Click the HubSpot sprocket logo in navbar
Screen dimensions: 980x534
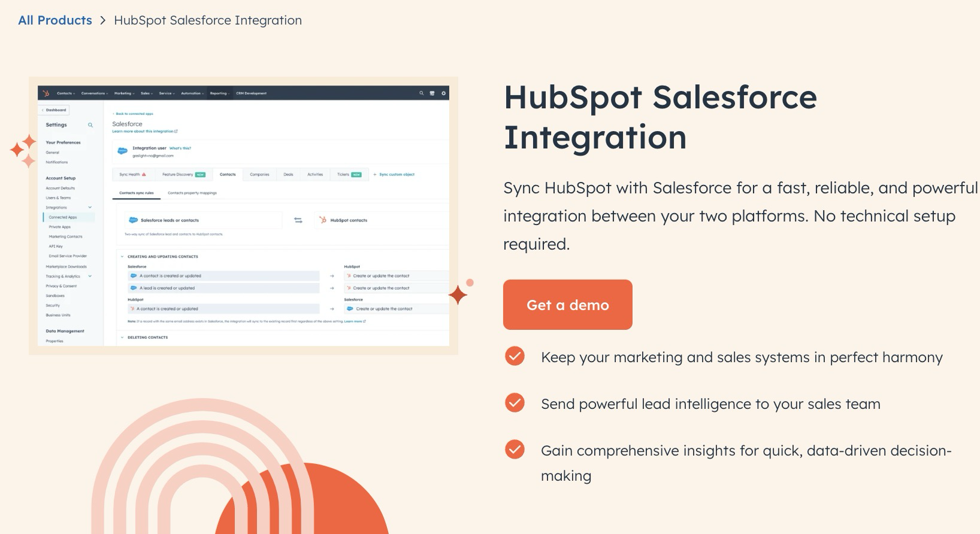click(x=46, y=93)
